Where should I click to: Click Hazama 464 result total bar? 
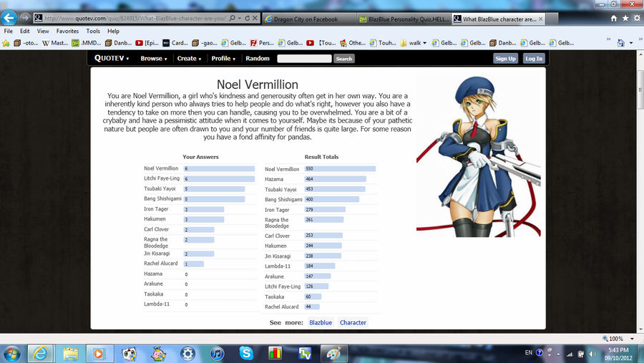(x=335, y=179)
